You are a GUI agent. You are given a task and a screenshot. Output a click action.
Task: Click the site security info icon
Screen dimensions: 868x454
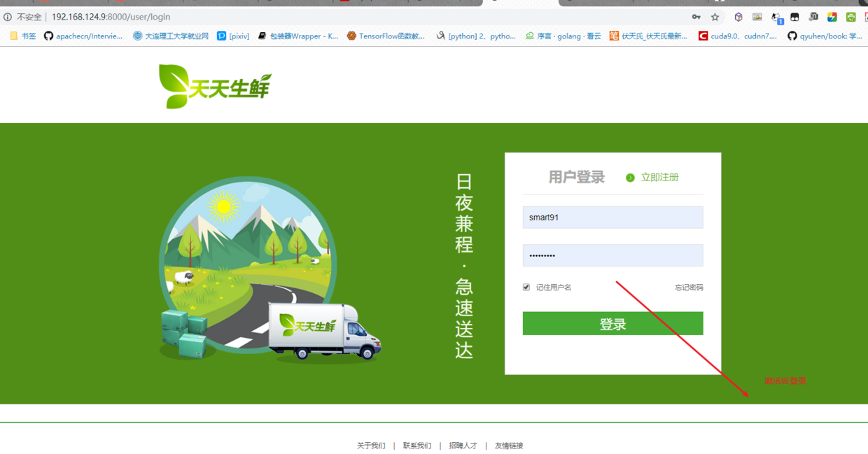click(x=8, y=17)
